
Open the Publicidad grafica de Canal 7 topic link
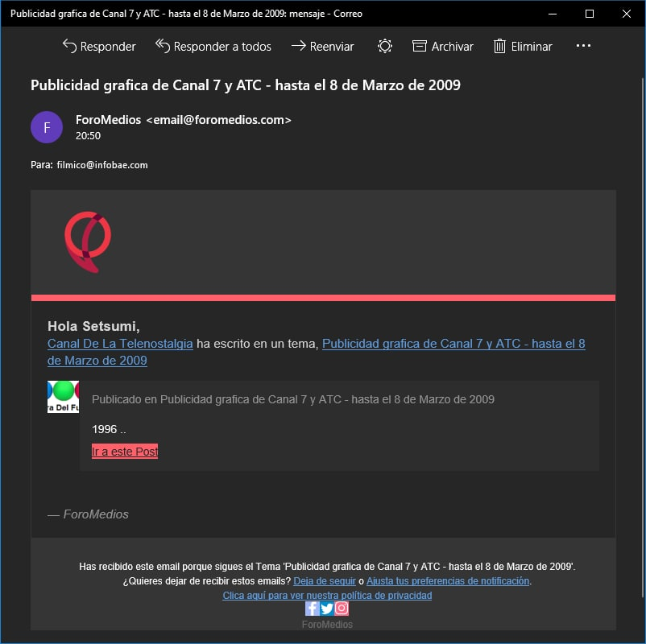click(x=453, y=344)
